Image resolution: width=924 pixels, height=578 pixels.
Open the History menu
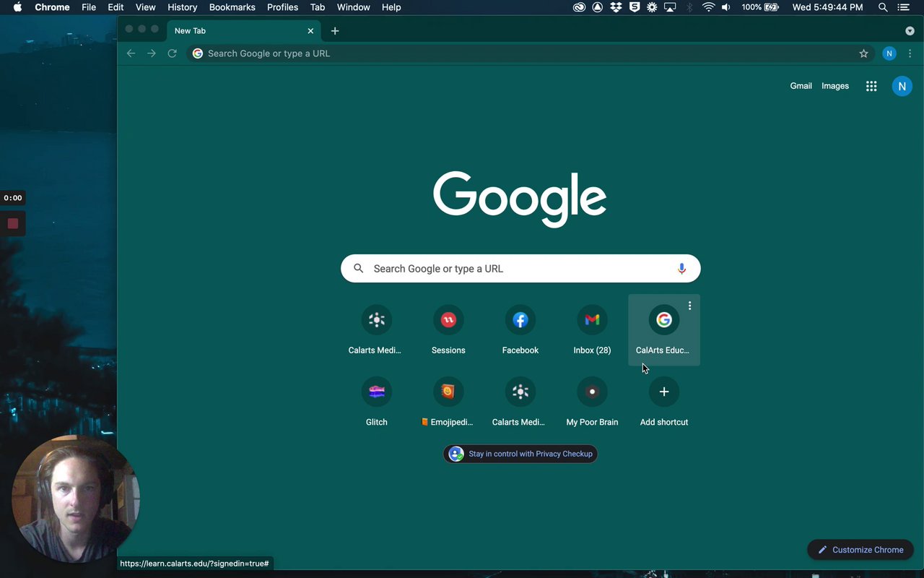pyautogui.click(x=182, y=7)
